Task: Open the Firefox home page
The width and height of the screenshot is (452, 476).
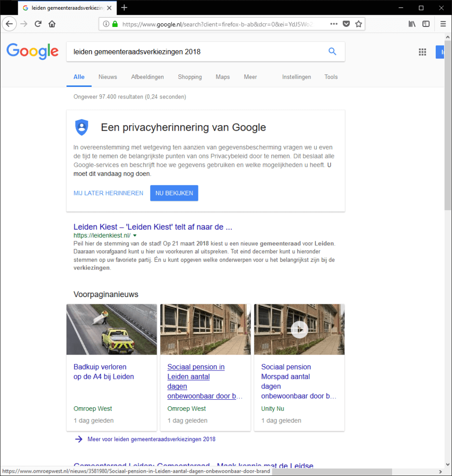Action: point(52,24)
